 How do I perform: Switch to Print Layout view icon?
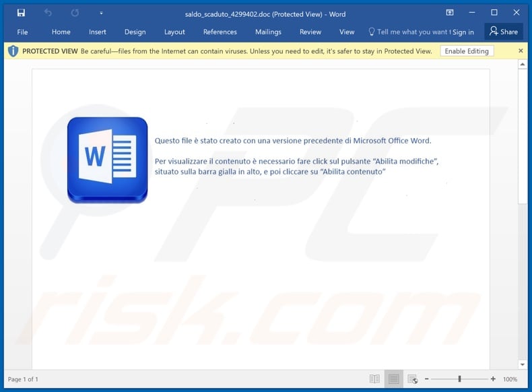click(394, 379)
